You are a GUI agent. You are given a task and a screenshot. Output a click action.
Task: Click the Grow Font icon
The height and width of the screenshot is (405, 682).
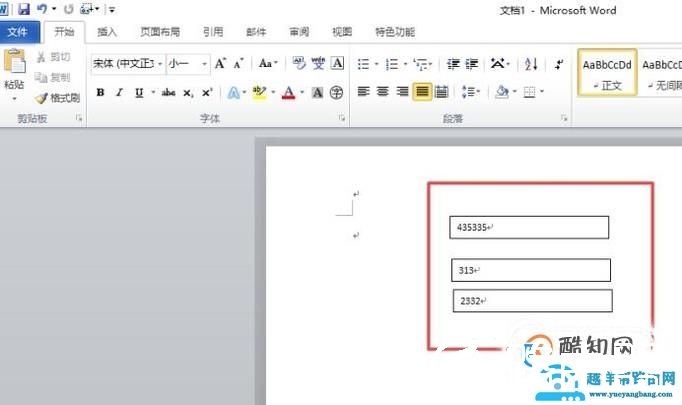click(221, 64)
